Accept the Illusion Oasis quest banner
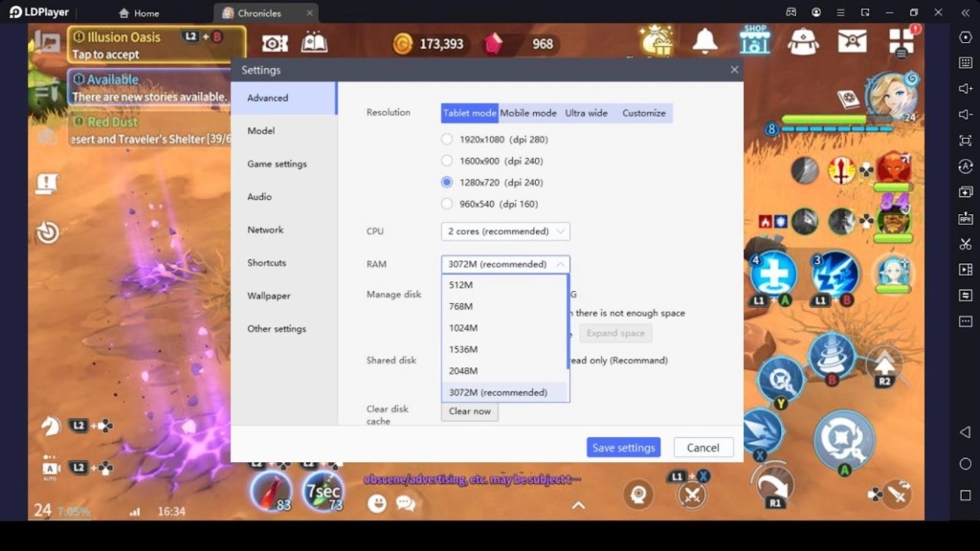 click(x=156, y=45)
